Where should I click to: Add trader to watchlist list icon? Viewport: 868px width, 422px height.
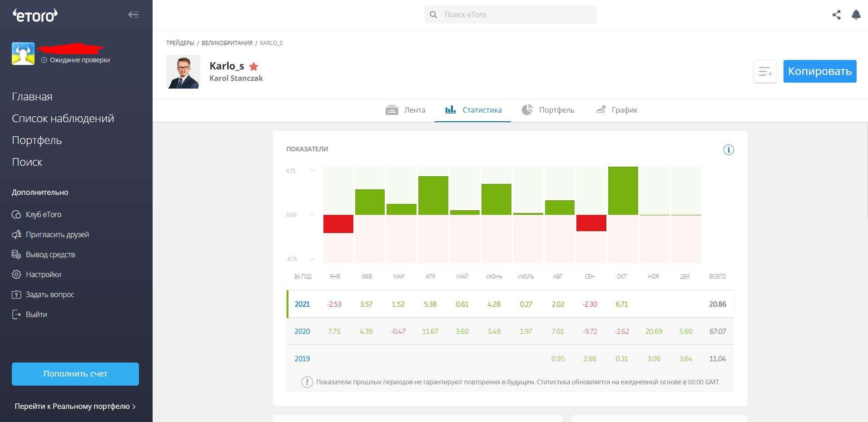coord(765,72)
